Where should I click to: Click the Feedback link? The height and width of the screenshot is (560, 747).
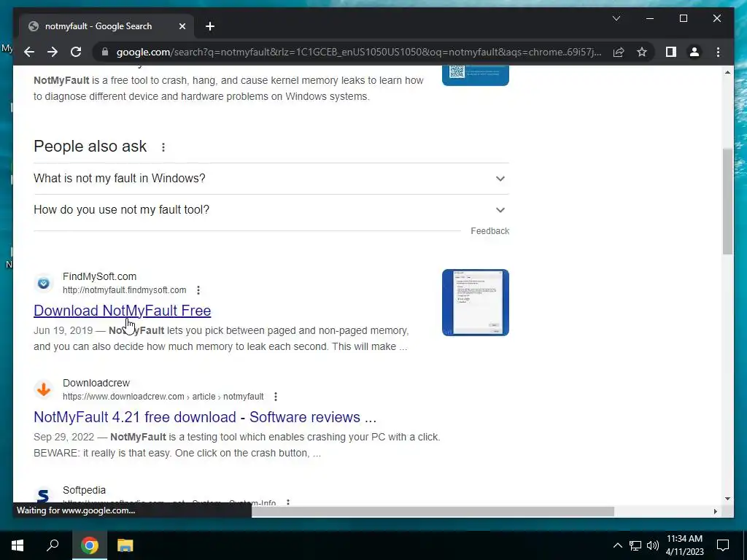click(489, 231)
